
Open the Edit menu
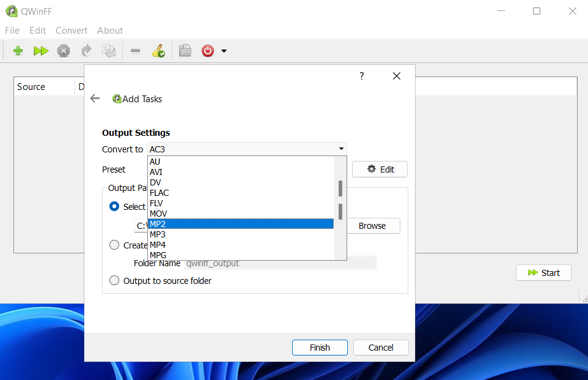point(37,31)
